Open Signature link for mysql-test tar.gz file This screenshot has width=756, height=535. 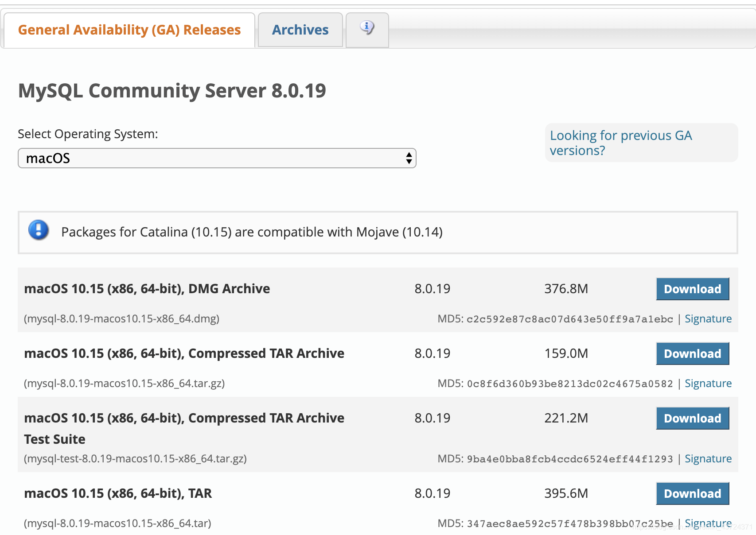click(x=708, y=459)
